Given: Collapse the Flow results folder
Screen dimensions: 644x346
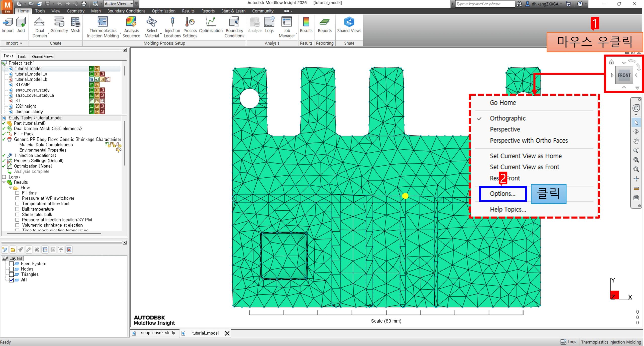Looking at the screenshot, I should click(10, 188).
